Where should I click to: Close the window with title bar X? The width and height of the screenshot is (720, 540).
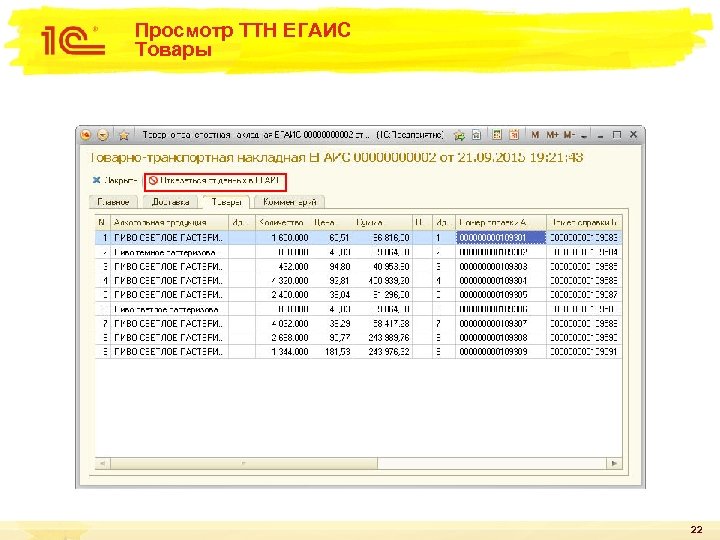coord(633,135)
